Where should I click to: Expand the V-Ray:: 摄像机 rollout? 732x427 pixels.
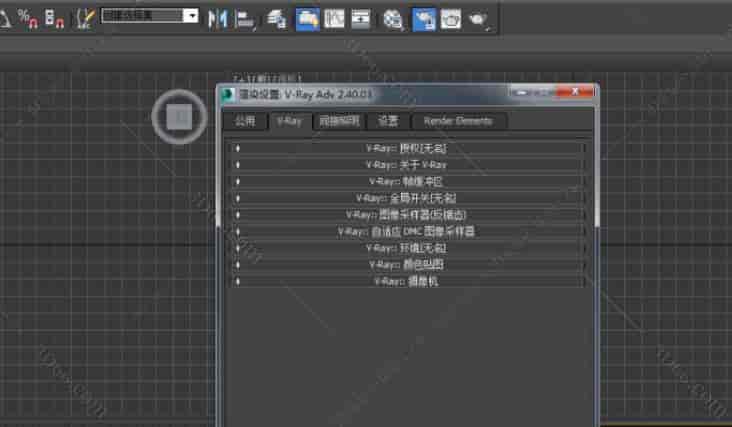point(406,281)
